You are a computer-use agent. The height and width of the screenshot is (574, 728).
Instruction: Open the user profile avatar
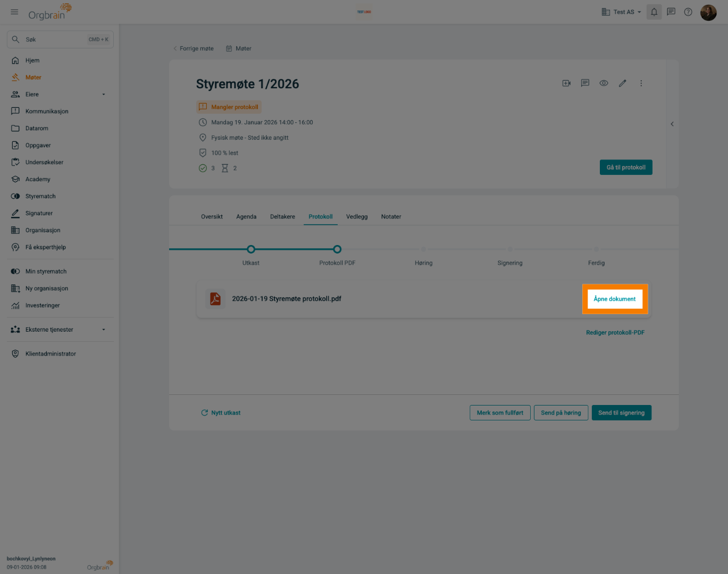coord(708,12)
